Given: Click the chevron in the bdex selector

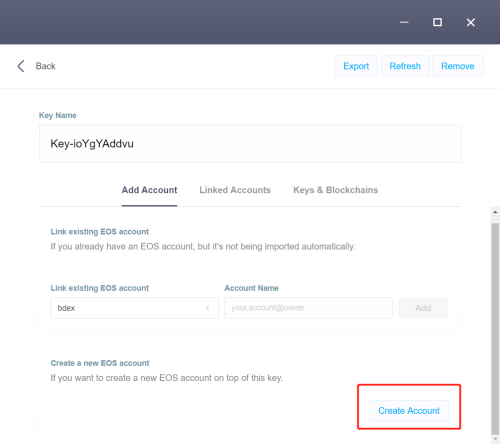Looking at the screenshot, I should pos(207,308).
